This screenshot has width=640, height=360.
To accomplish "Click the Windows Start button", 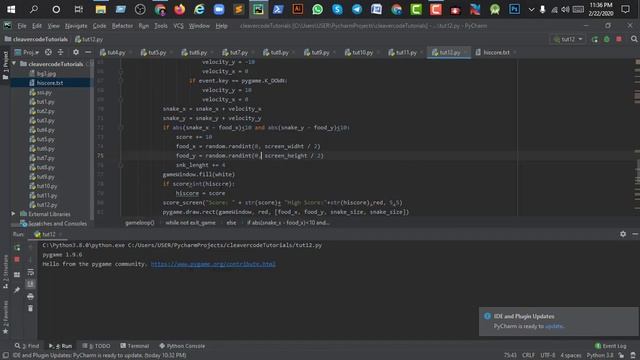I will coord(11,9).
